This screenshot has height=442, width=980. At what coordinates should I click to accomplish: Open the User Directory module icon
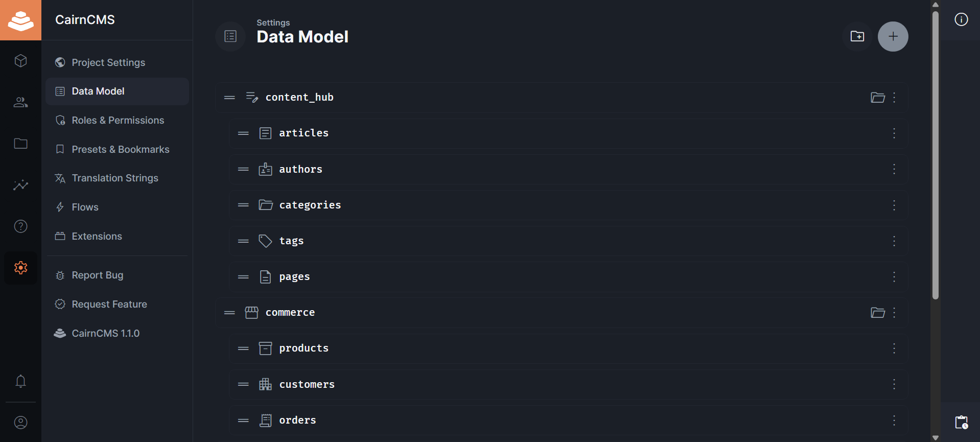(x=20, y=102)
